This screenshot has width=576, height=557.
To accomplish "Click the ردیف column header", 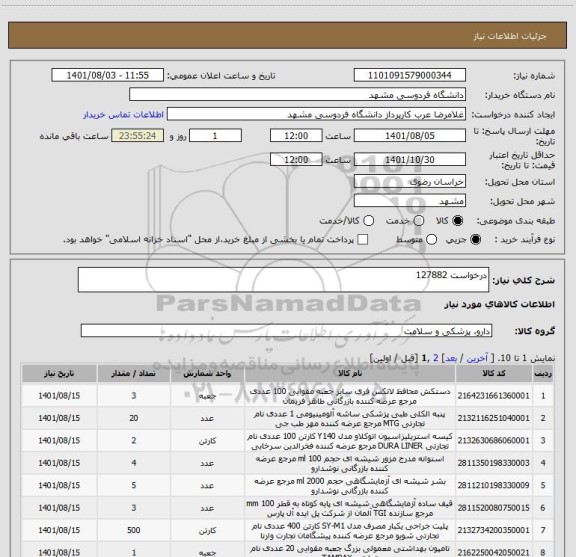I will 543,373.
